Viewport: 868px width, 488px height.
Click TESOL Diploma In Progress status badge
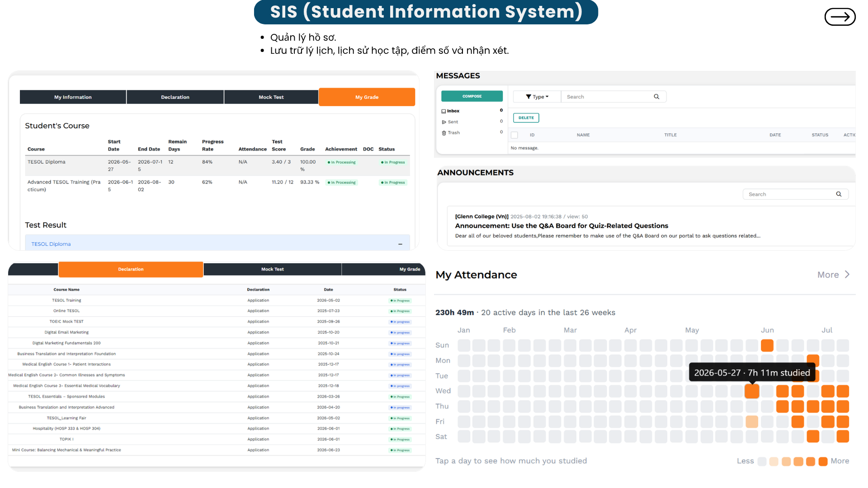393,162
